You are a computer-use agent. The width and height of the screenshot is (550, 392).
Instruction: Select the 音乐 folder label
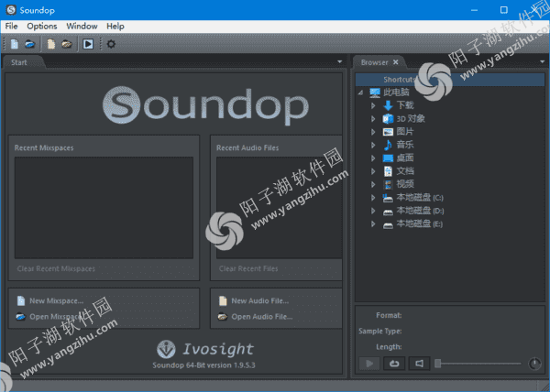[405, 145]
